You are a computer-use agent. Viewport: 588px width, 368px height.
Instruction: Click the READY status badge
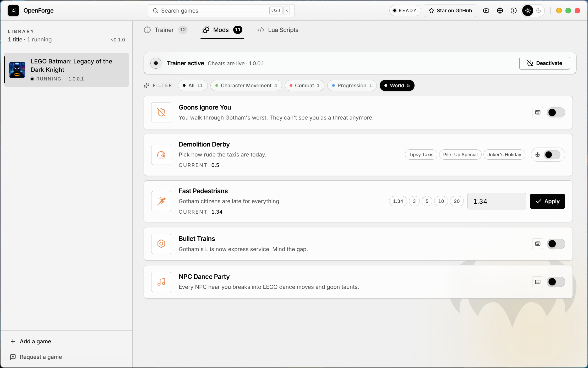click(405, 10)
